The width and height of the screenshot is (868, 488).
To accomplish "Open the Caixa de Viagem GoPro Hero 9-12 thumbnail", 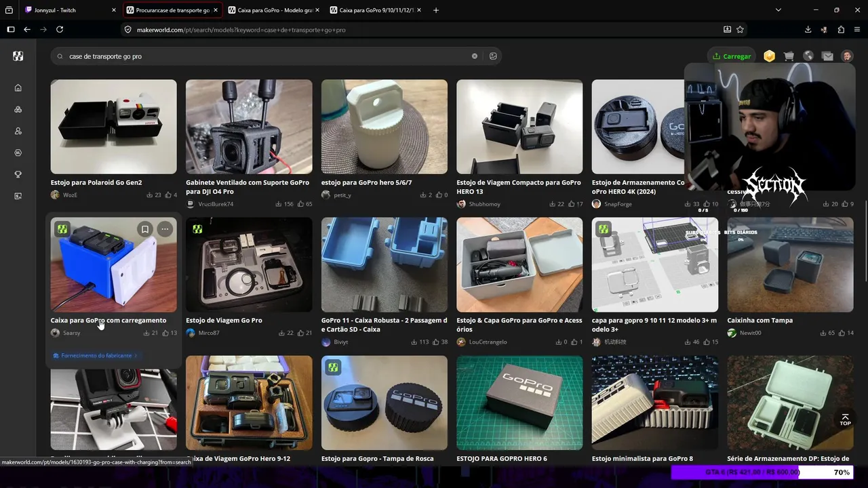I will [249, 403].
